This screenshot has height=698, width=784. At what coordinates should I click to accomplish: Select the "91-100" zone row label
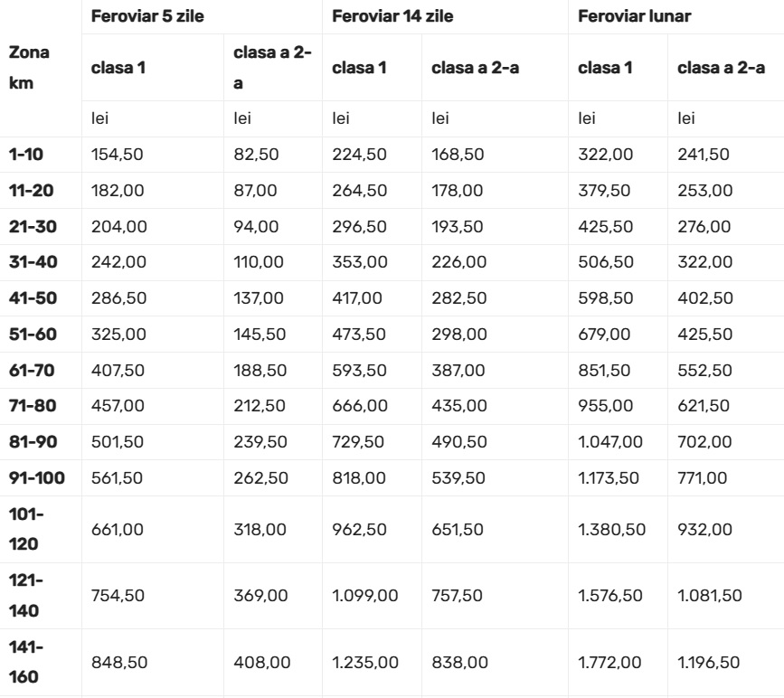coord(37,477)
